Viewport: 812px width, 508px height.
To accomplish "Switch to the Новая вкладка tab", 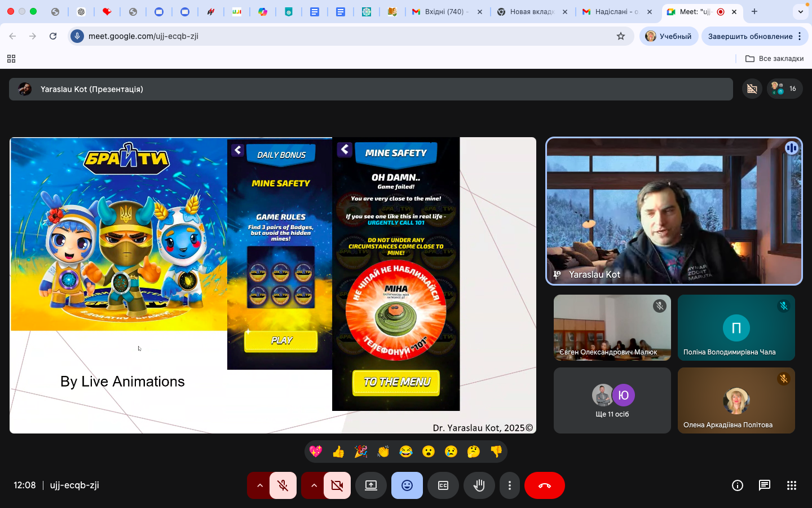I will coord(530,12).
